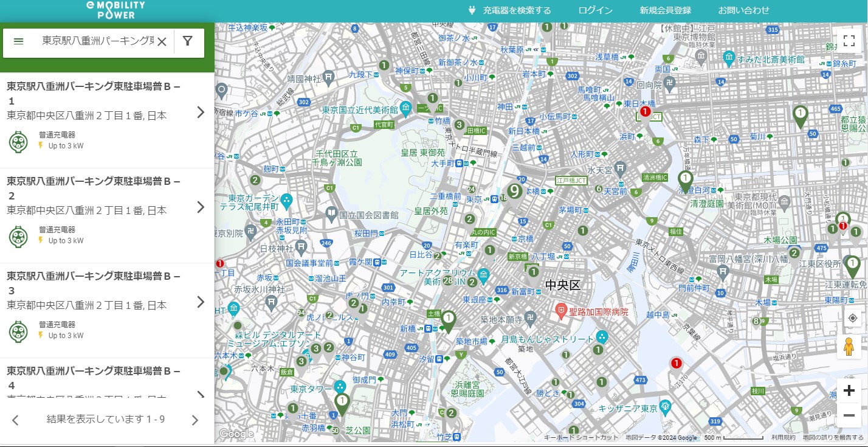Expand details for parking charger B–2

pyautogui.click(x=201, y=207)
